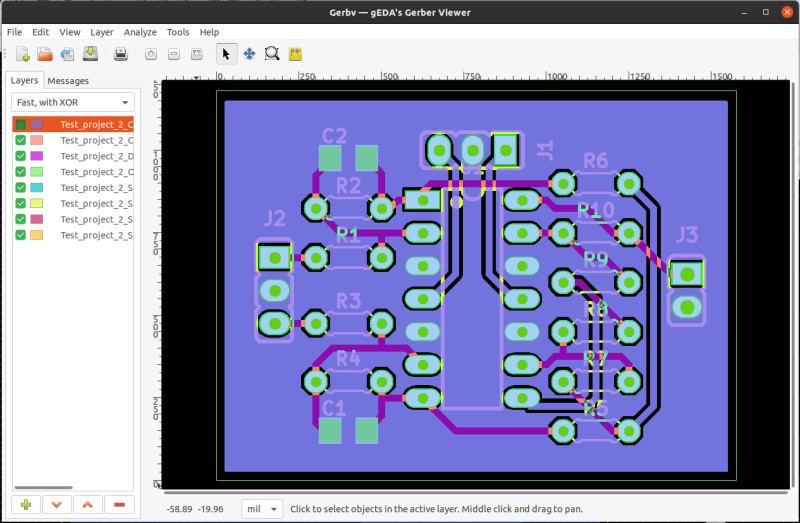Select the magnifier Zoom tool

tap(272, 54)
